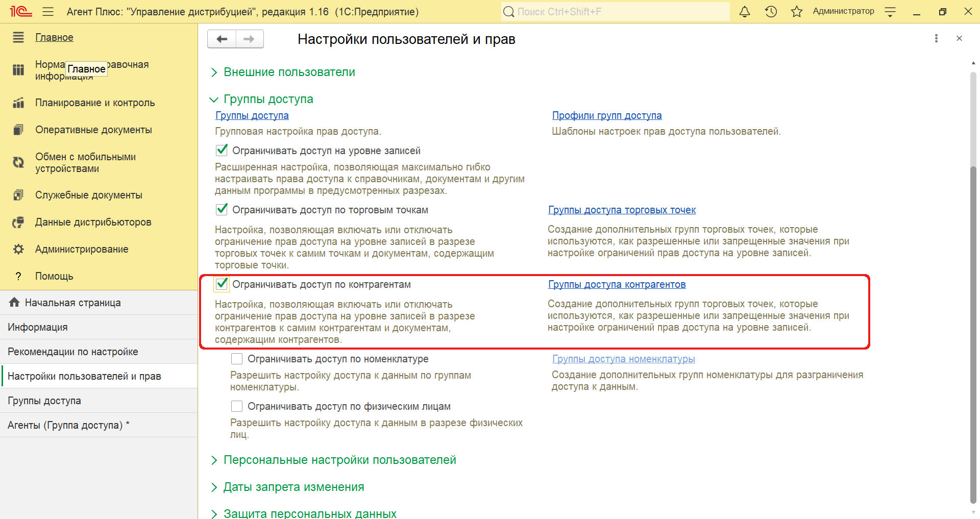The image size is (980, 519).
Task: Enable Ограничивать доступ по физическим лицам checkbox
Action: (237, 406)
